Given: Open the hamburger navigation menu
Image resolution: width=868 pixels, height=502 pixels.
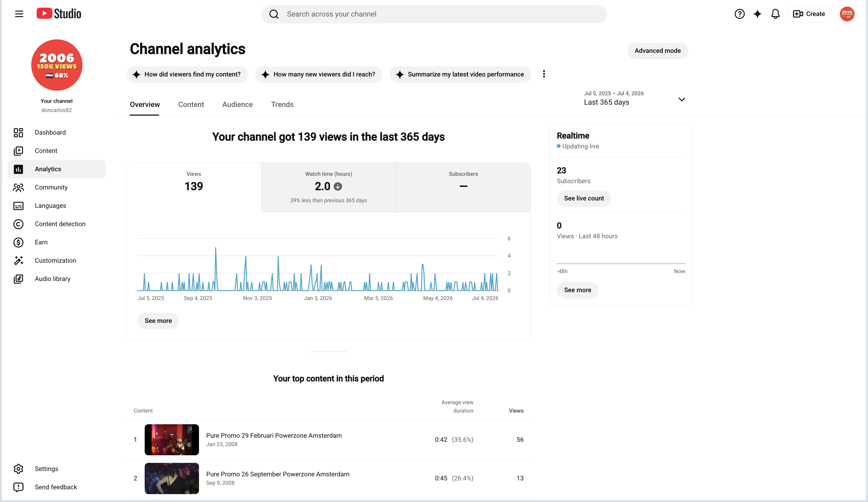Looking at the screenshot, I should point(19,14).
